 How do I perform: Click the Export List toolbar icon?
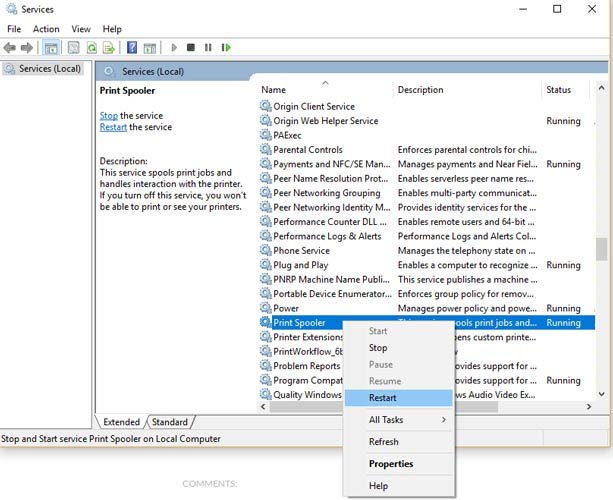tap(109, 47)
